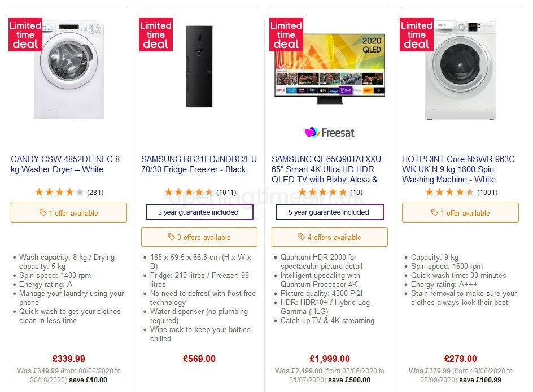
Task: Click the (1001) review count for Hotpoint
Action: [487, 192]
